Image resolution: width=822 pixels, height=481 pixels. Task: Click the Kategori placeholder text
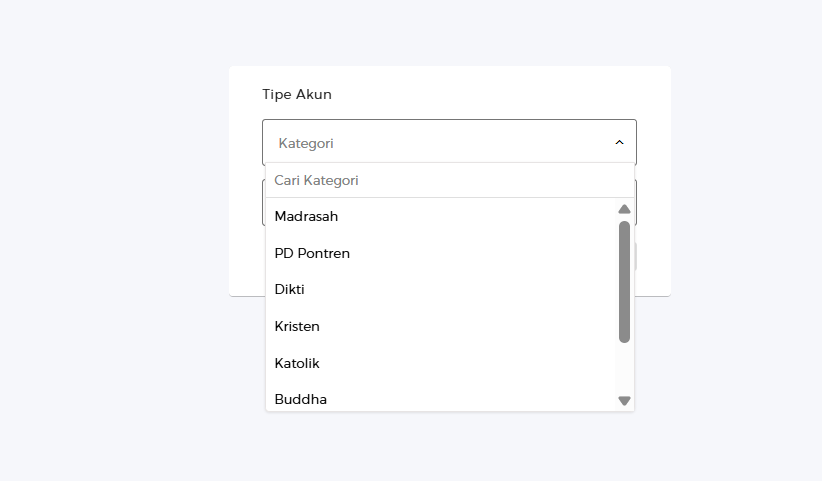(306, 143)
